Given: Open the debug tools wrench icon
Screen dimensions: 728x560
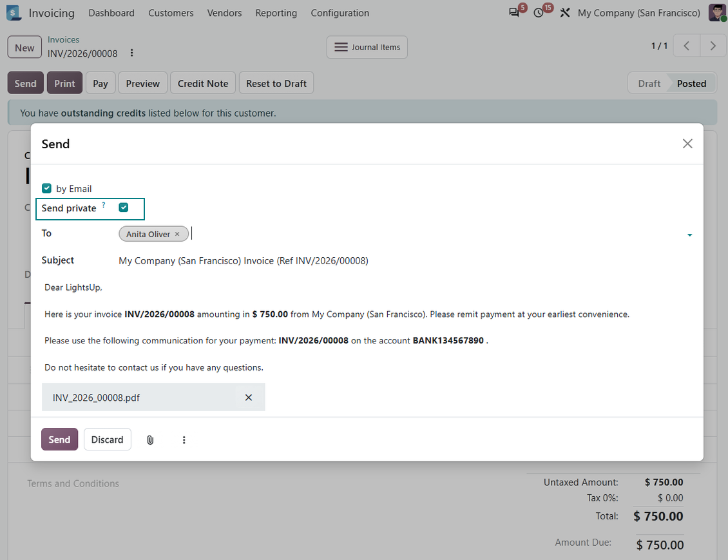Looking at the screenshot, I should click(564, 12).
